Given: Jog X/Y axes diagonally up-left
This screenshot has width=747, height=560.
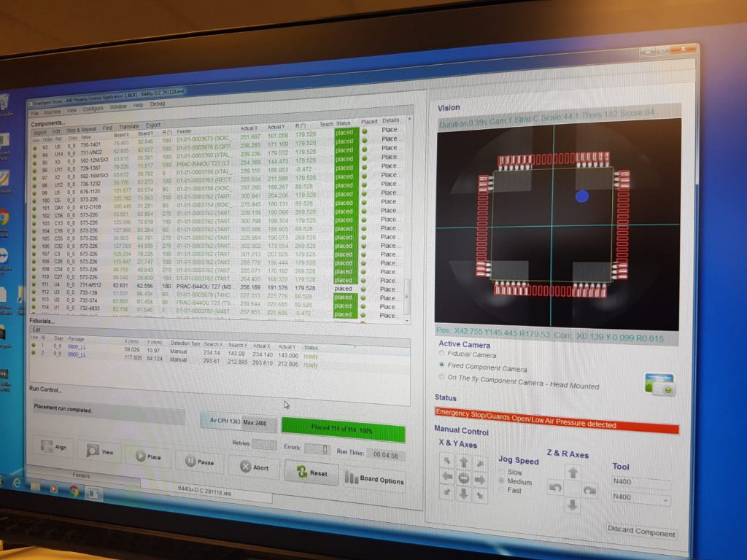Looking at the screenshot, I should pyautogui.click(x=447, y=461).
